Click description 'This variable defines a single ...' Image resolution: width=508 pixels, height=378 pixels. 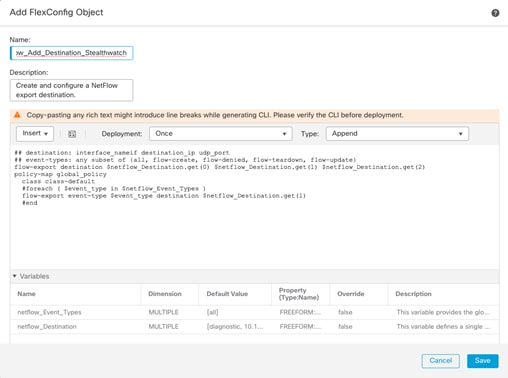pyautogui.click(x=443, y=327)
